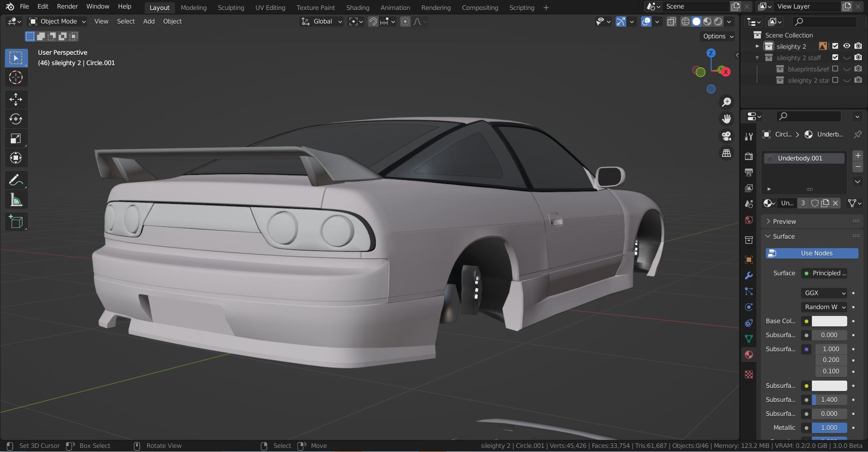The image size is (868, 452).
Task: Switch to material preview shading
Action: click(708, 21)
